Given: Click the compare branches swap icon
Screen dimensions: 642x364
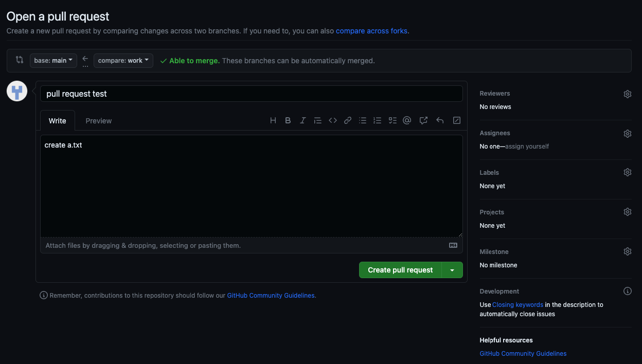Looking at the screenshot, I should (20, 60).
